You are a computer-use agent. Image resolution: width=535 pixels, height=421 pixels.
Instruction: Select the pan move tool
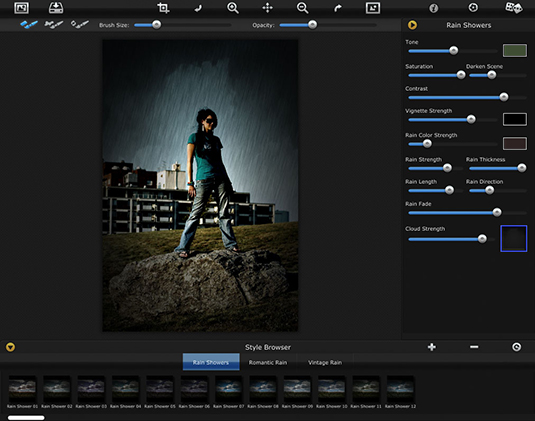[x=268, y=8]
